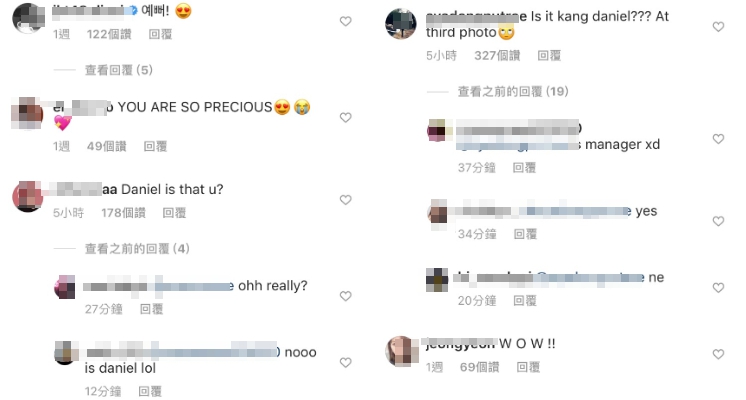The width and height of the screenshot is (746, 400).
Task: Expand 查看之前的回覆 (4) previous replies
Action: point(137,249)
